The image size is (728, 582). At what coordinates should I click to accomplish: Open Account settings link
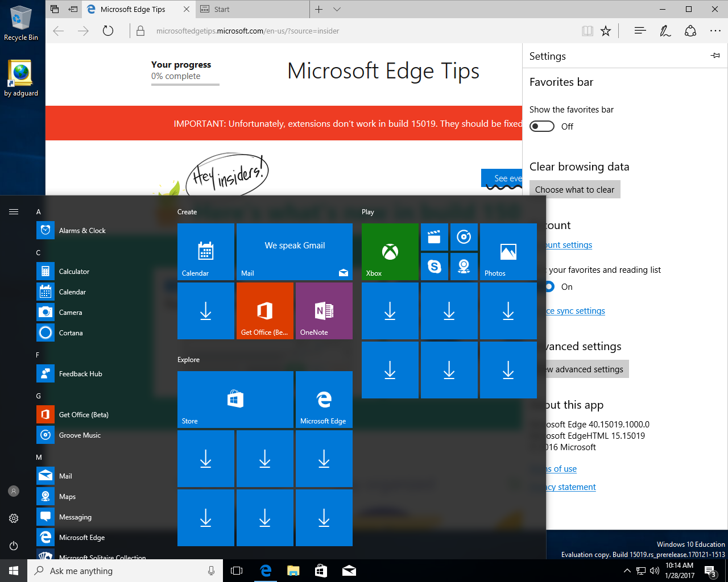pos(569,245)
